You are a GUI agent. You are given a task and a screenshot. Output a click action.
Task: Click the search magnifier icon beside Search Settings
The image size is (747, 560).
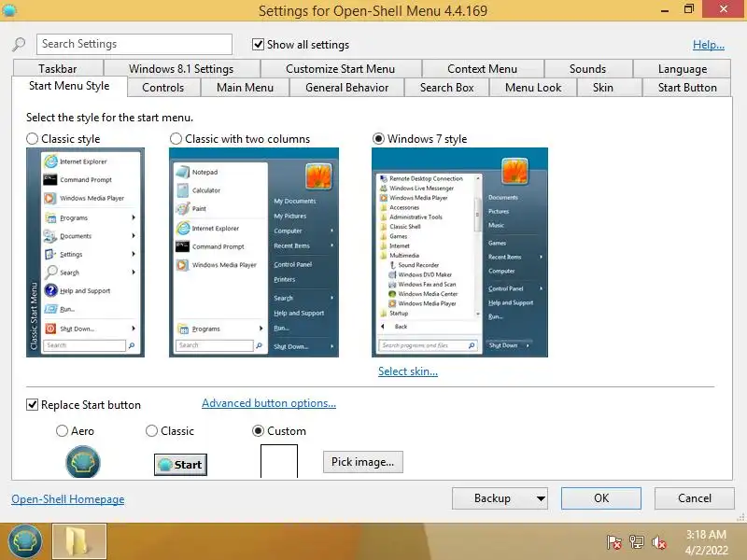[19, 44]
